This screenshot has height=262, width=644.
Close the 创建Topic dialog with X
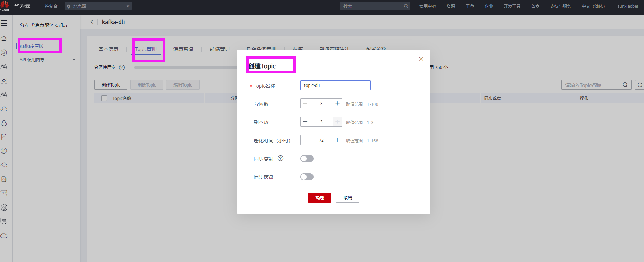421,59
